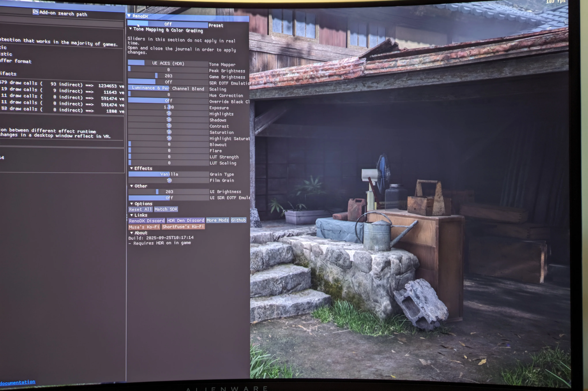
Task: Adjust the Highlights slider
Action: point(168,113)
